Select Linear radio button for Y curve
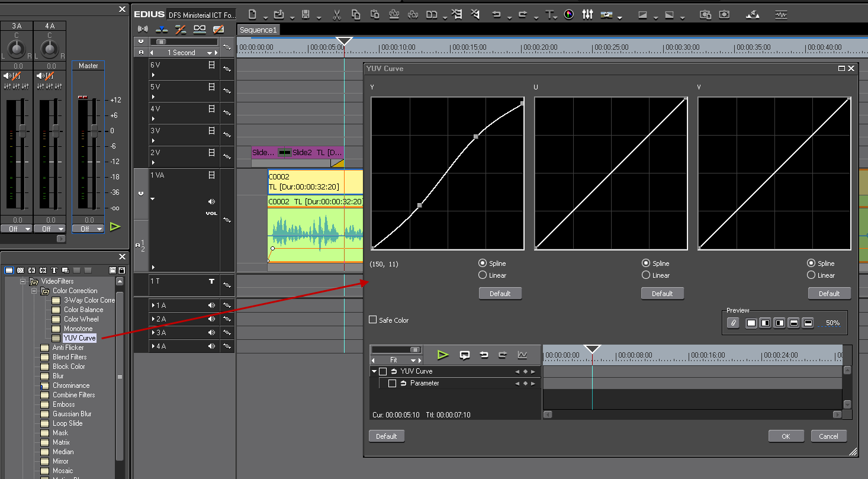Image resolution: width=868 pixels, height=479 pixels. (483, 275)
